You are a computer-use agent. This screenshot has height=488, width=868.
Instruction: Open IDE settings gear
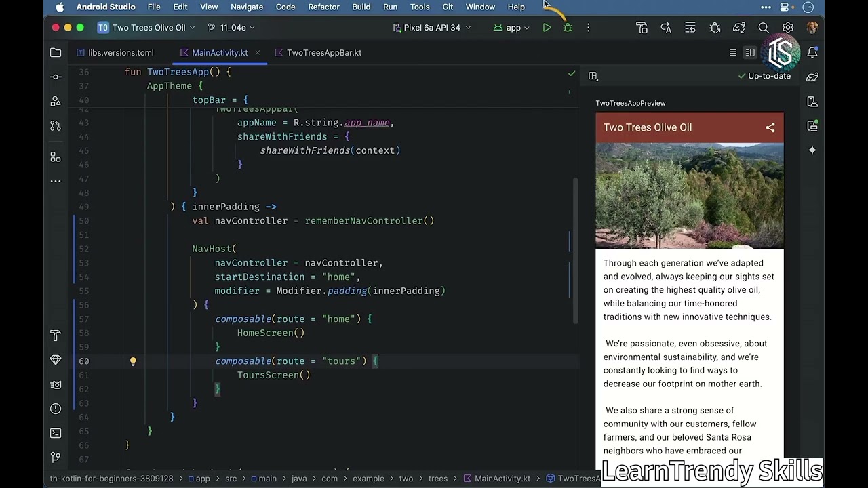pyautogui.click(x=788, y=28)
